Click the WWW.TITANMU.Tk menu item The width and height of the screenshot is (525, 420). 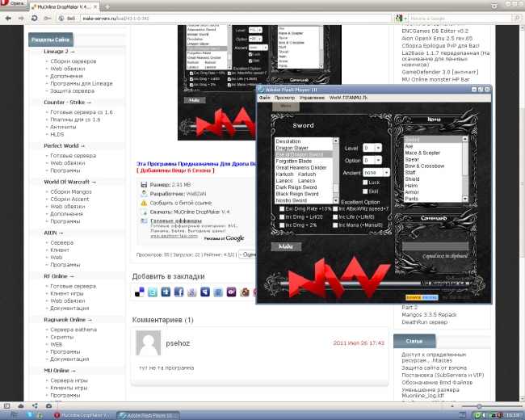point(348,98)
